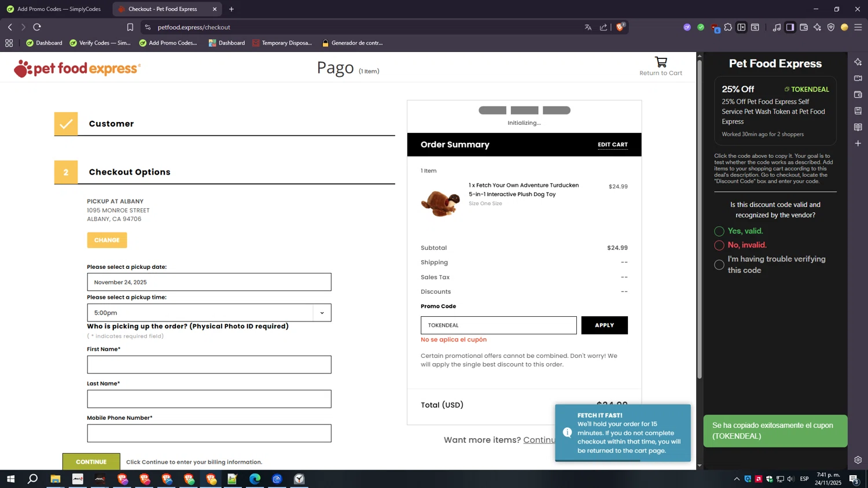
Task: Select the 'No, invalid.' radio option
Action: coord(719,245)
